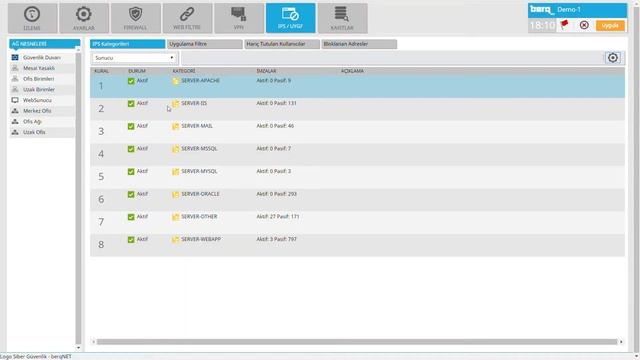This screenshot has height=360, width=640.
Task: Click the SERVER-MSSQL folder icon
Action: (x=176, y=149)
